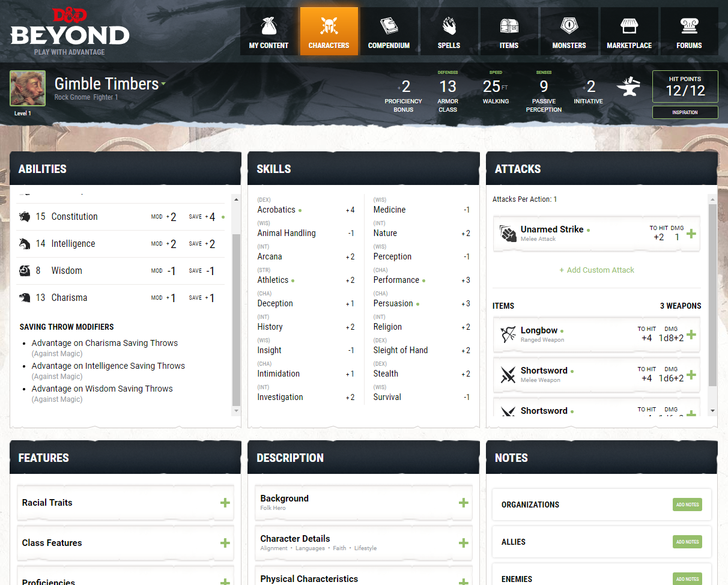This screenshot has width=728, height=585.
Task: Expand the Background Folk Hero section
Action: coord(464,503)
